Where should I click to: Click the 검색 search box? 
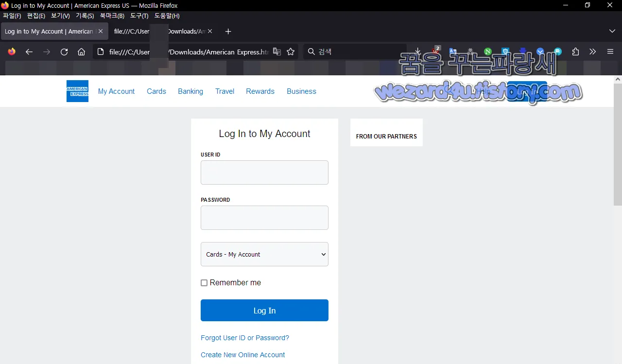tap(355, 52)
